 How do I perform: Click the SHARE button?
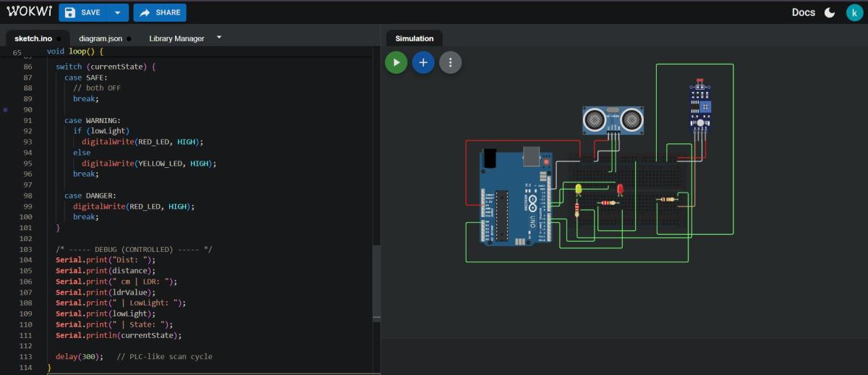pos(160,12)
